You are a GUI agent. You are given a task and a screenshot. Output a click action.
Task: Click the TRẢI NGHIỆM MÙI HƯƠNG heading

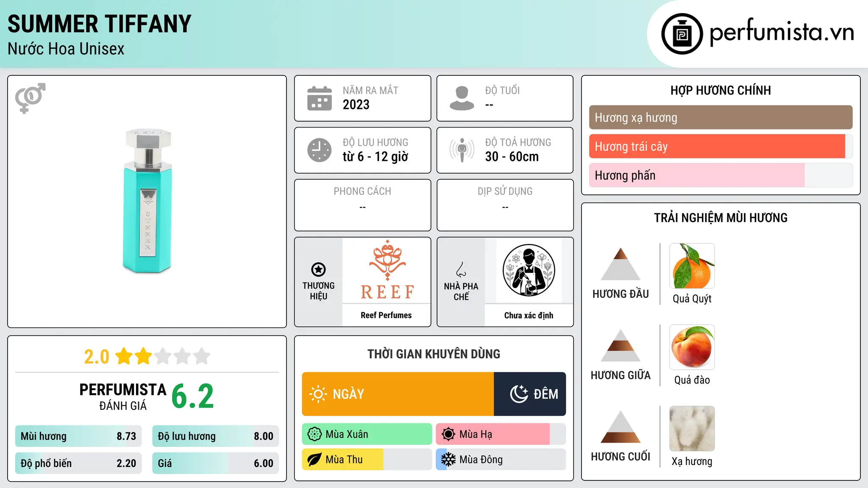pos(721,218)
